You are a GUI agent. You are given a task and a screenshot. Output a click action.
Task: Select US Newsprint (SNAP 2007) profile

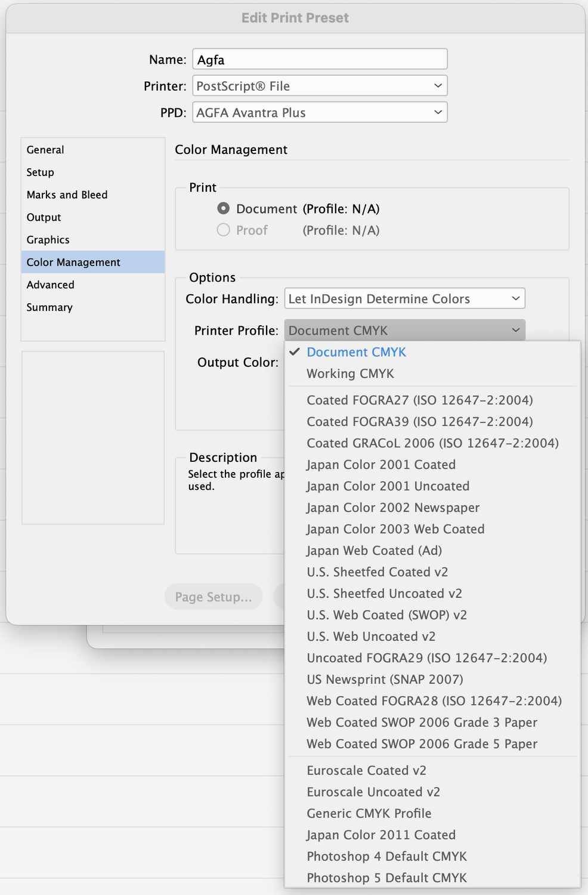[385, 680]
